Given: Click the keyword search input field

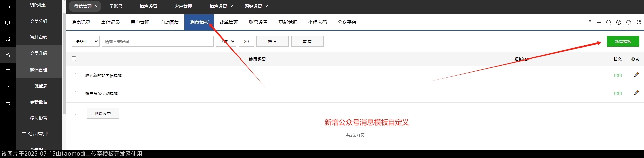Looking at the screenshot, I should (158, 41).
